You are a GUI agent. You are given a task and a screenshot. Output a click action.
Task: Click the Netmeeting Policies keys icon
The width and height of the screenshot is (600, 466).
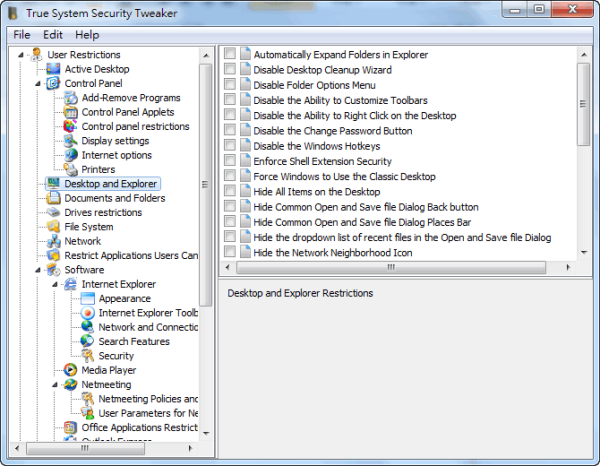tap(88, 399)
